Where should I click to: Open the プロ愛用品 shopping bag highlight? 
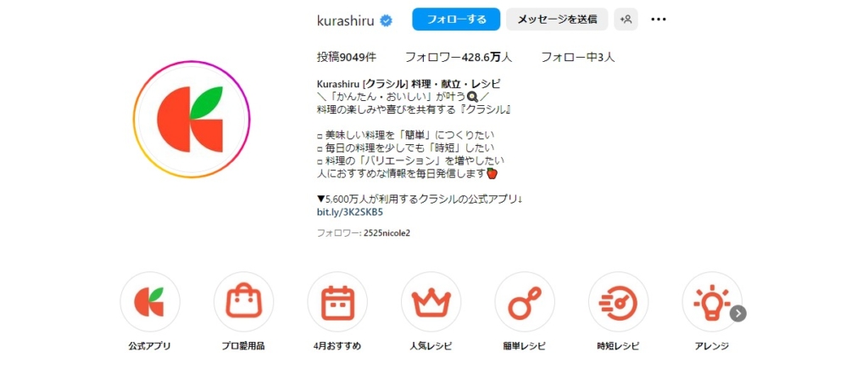click(x=243, y=302)
